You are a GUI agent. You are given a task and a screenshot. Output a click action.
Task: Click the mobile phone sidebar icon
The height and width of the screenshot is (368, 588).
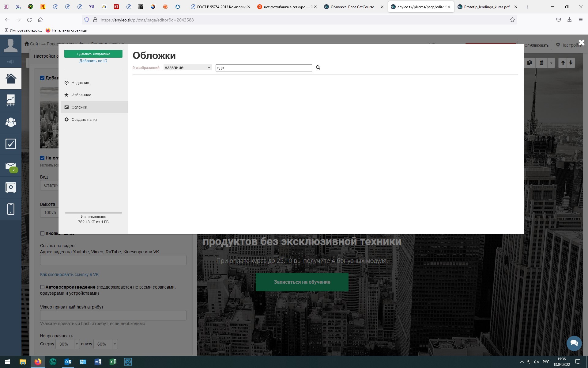[11, 209]
